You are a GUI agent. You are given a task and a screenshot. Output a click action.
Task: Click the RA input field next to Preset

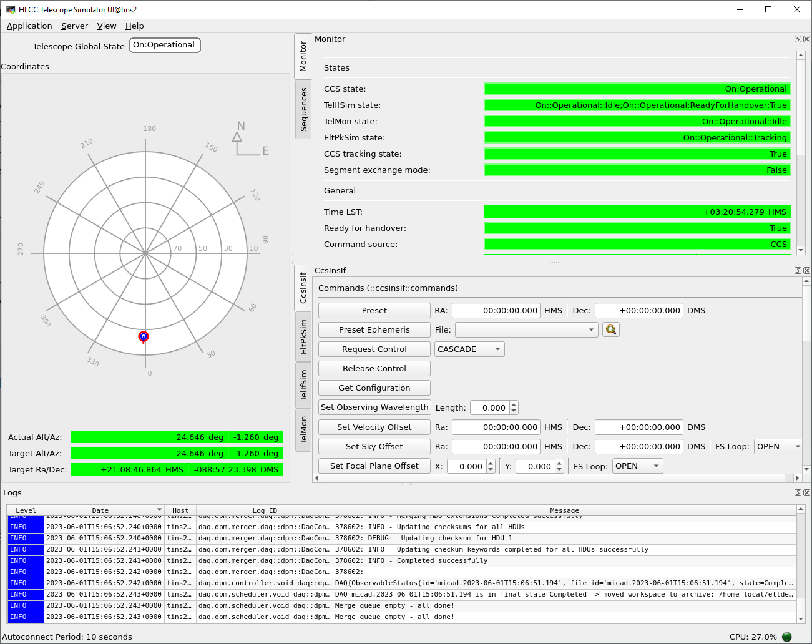click(496, 310)
